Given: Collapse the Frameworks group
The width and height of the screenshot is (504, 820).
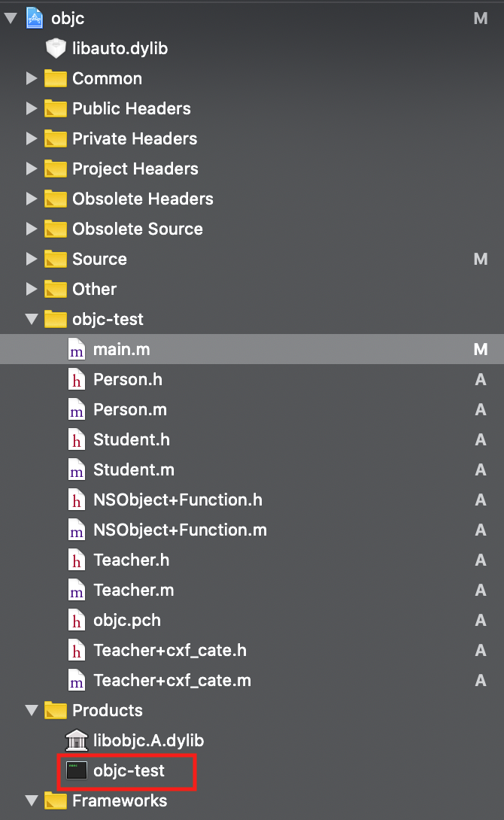Looking at the screenshot, I should click(31, 800).
